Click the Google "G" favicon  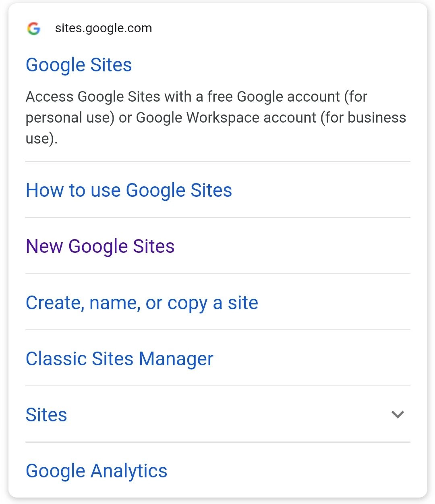coord(34,28)
